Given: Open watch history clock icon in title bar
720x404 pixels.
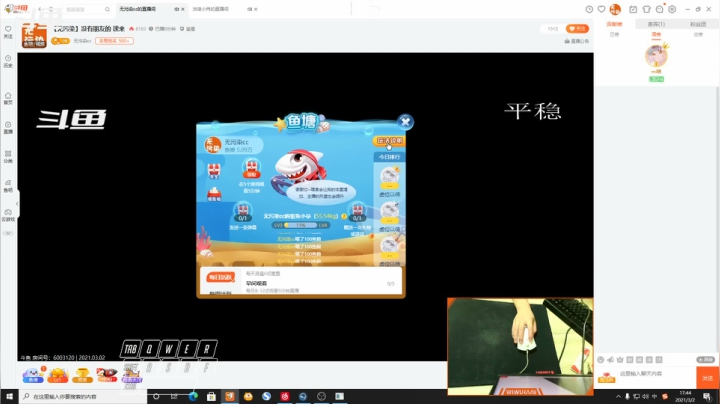Looking at the screenshot, I should click(x=589, y=9).
